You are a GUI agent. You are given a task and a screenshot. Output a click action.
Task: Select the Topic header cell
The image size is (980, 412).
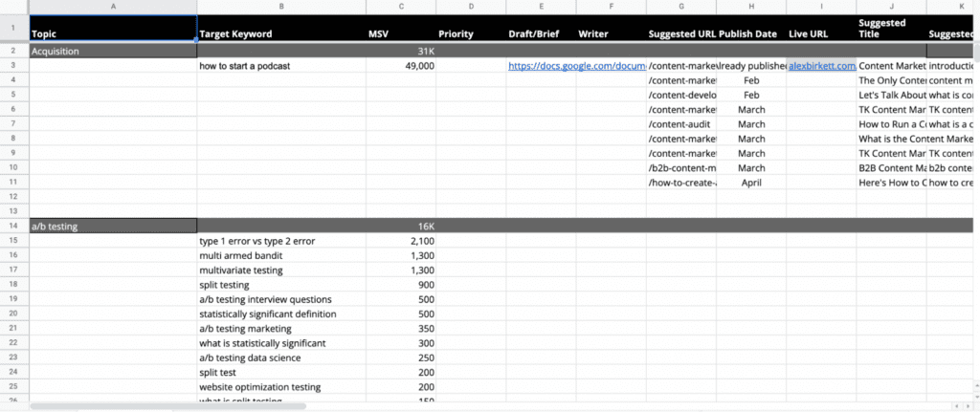click(x=113, y=28)
